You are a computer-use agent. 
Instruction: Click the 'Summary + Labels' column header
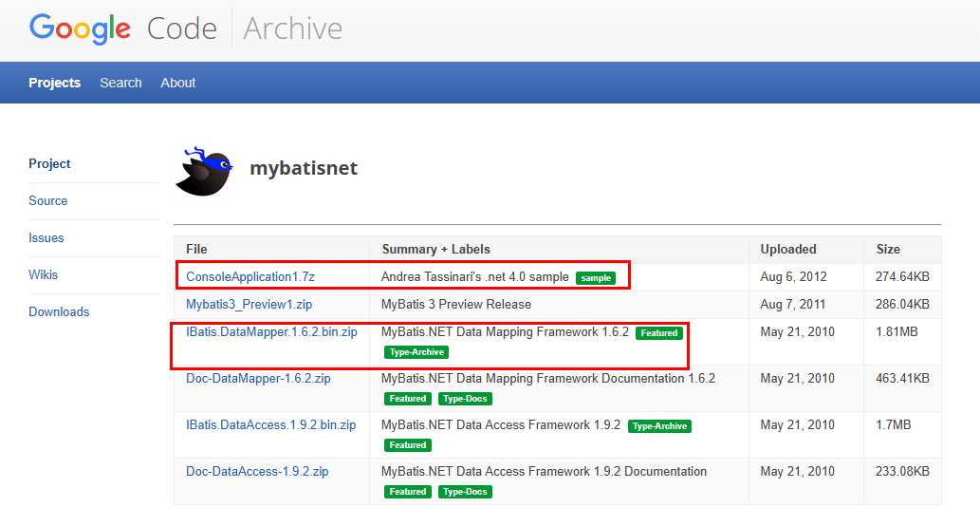pos(435,249)
